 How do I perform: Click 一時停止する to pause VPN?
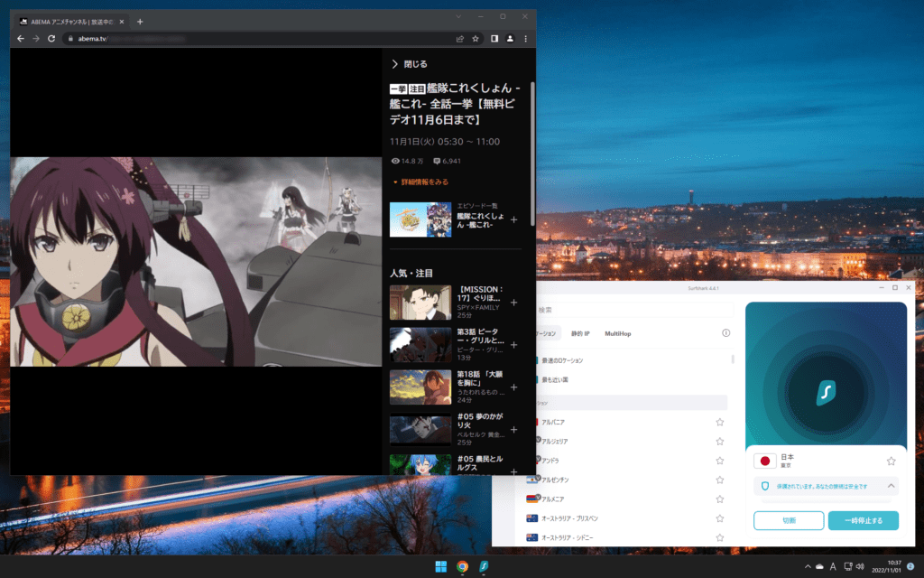click(x=864, y=521)
